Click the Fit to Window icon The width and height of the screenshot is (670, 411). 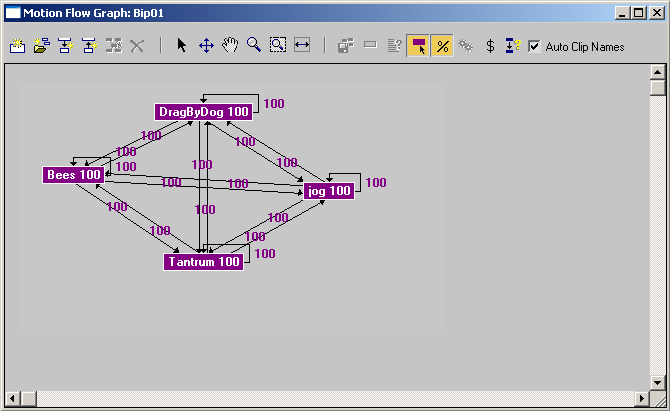coord(302,45)
